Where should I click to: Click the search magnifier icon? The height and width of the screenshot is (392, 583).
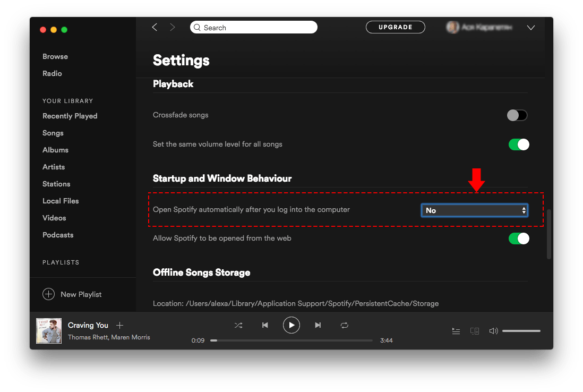tap(197, 28)
